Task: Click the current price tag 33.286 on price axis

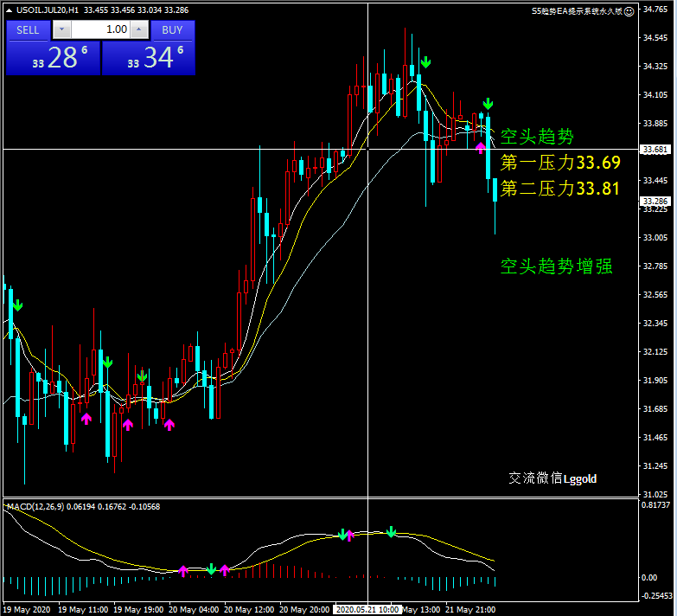Action: [656, 202]
